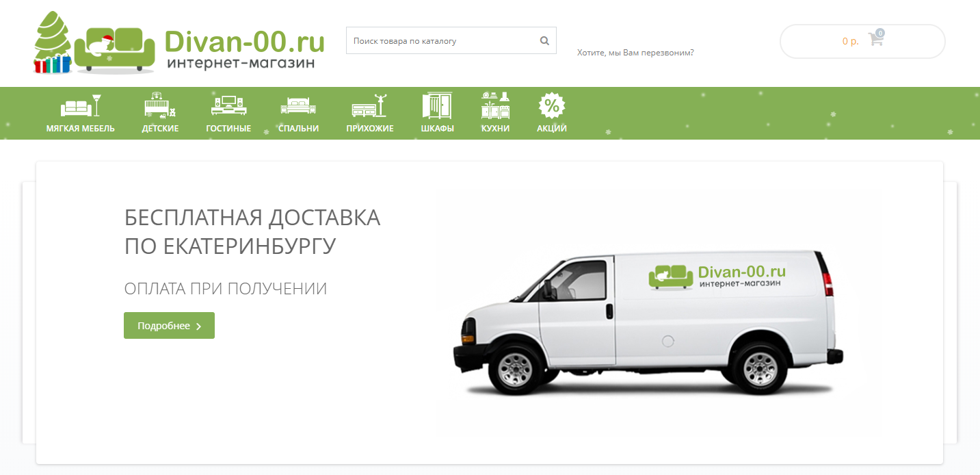Open the shopping cart icon
The height and width of the screenshot is (475, 980).
875,39
